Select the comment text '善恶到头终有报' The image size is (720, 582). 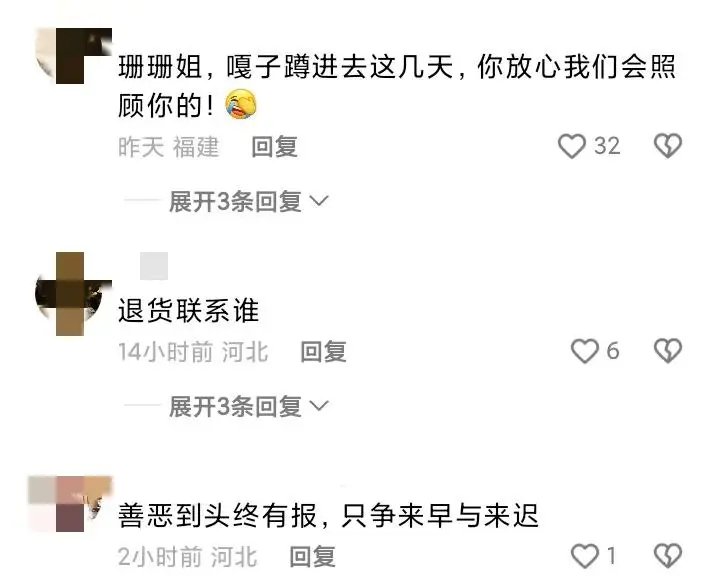[x=217, y=515]
